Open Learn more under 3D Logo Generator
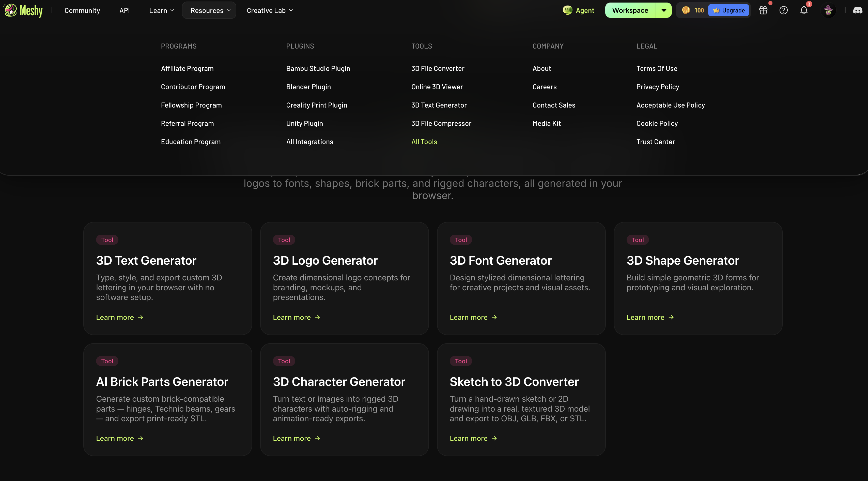Viewport: 868px width, 481px height. point(296,318)
